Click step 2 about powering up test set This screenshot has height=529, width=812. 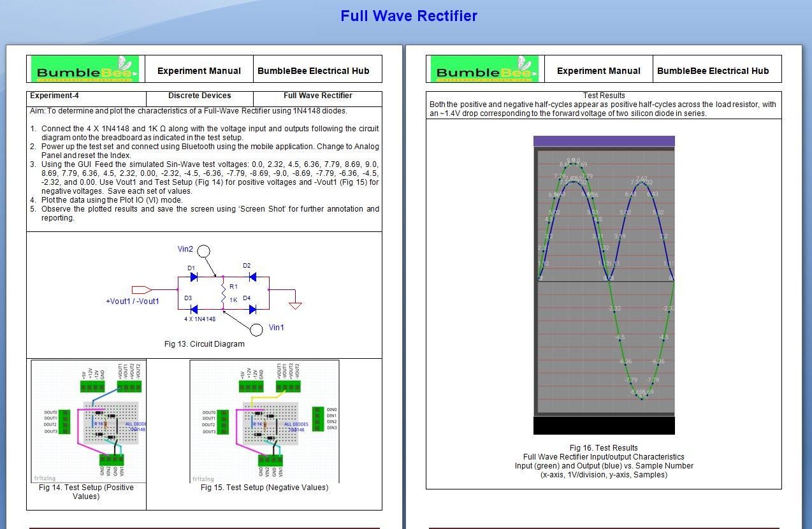click(205, 151)
